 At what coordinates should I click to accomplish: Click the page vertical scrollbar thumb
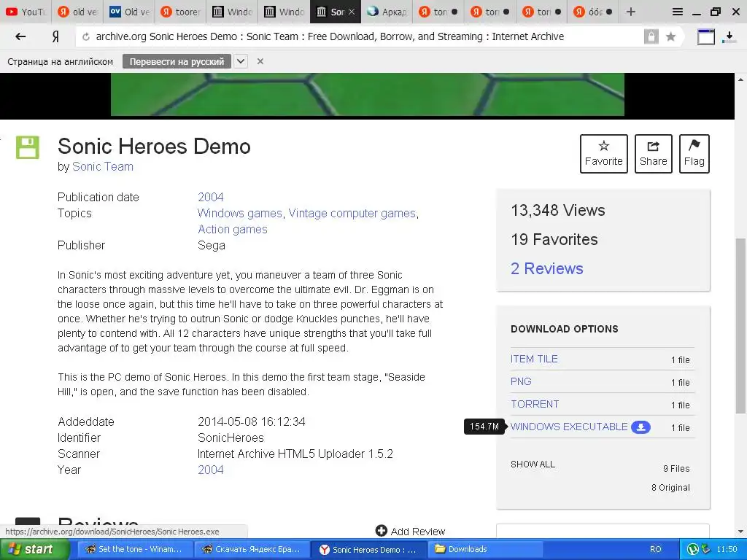pyautogui.click(x=741, y=326)
